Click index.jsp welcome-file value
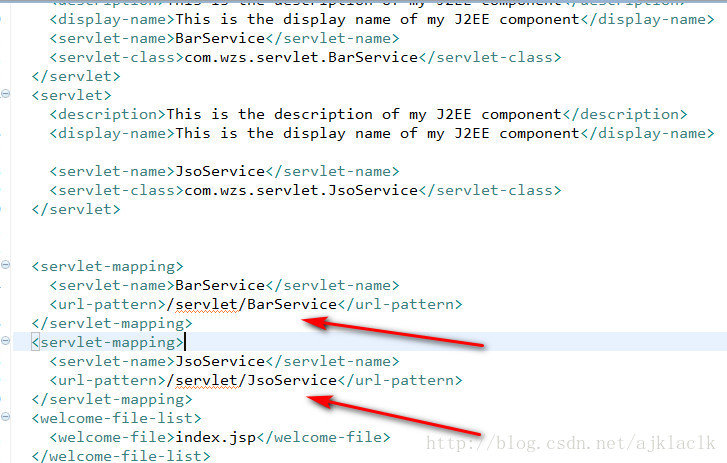The width and height of the screenshot is (727, 463). [216, 438]
